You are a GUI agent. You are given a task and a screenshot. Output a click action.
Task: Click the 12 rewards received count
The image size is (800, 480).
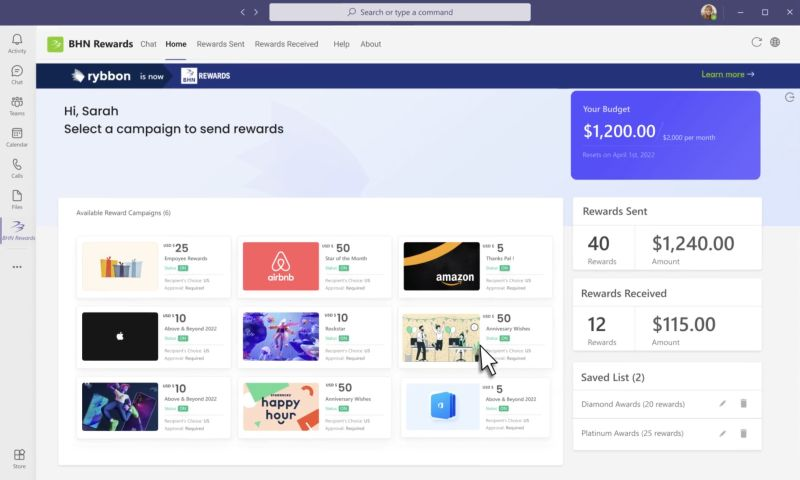[x=596, y=324]
